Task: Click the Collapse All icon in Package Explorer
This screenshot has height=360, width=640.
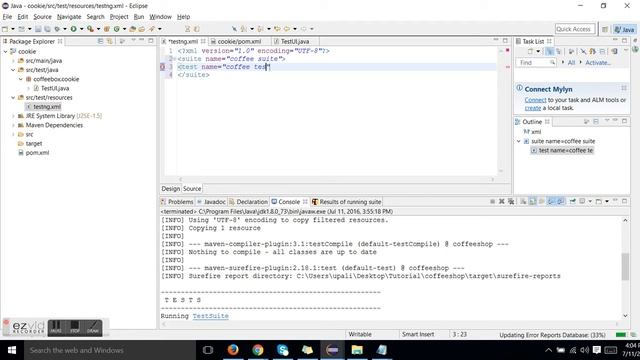Action: click(100, 41)
